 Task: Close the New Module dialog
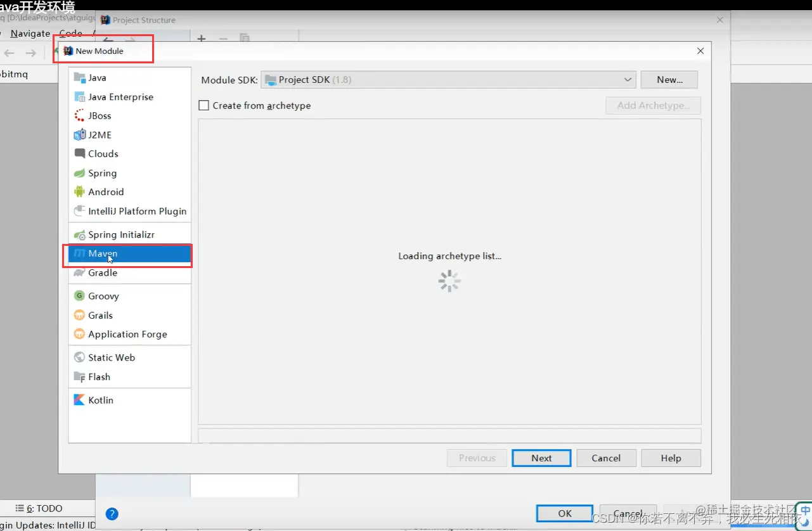[700, 51]
